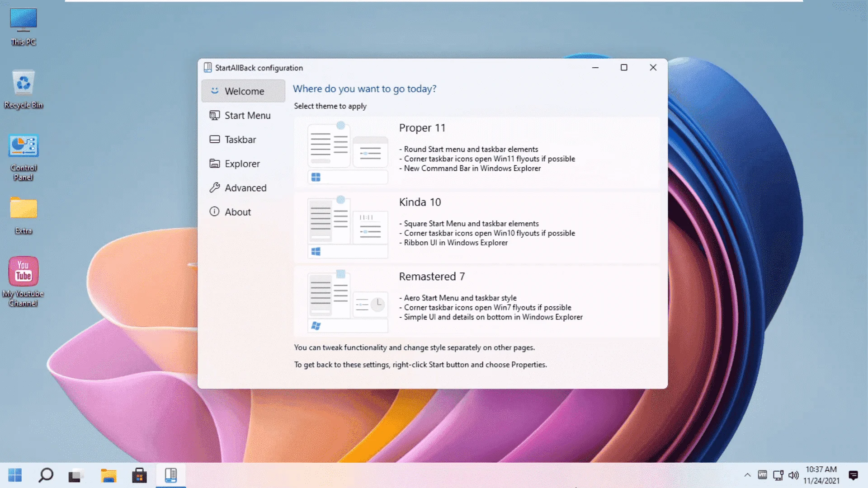Click the Taskbar sidebar icon
Image resolution: width=868 pixels, height=488 pixels.
214,139
